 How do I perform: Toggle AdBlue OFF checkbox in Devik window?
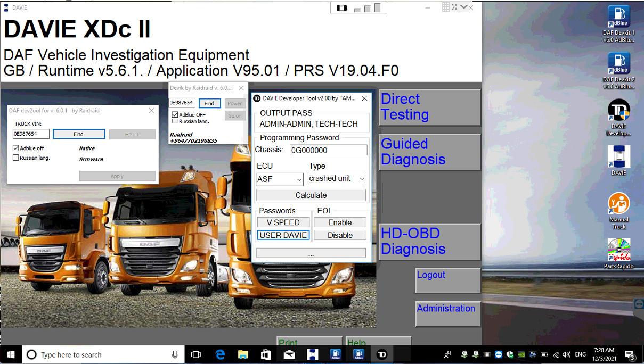point(175,114)
